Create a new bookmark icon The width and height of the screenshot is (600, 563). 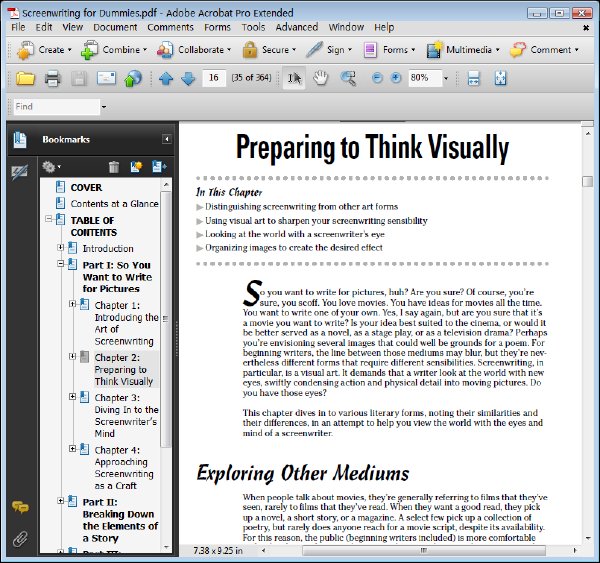click(x=136, y=167)
